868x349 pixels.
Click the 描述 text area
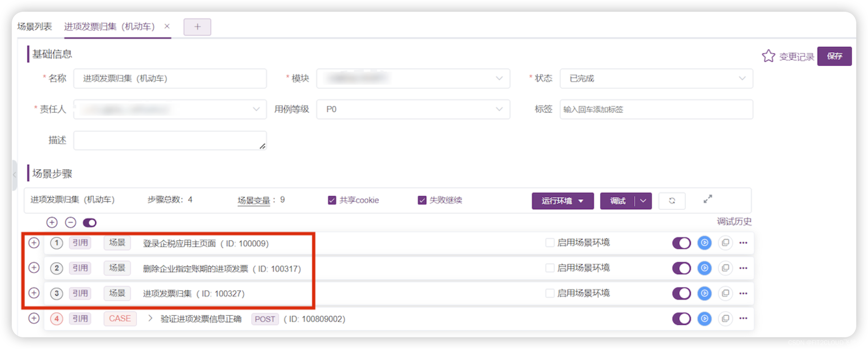tap(170, 140)
